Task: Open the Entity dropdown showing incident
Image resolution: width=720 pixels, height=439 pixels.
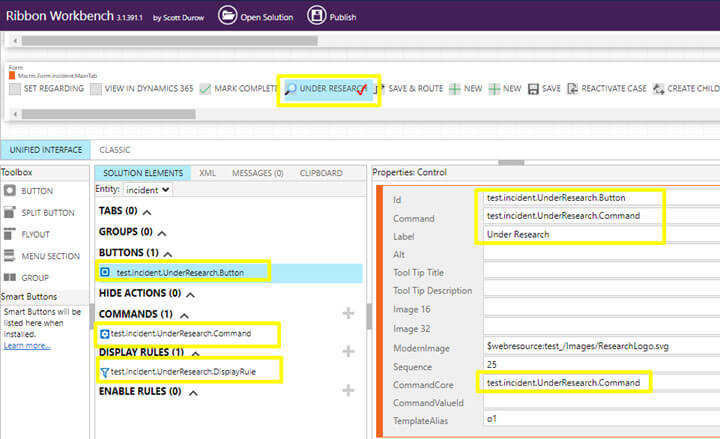Action: [147, 189]
